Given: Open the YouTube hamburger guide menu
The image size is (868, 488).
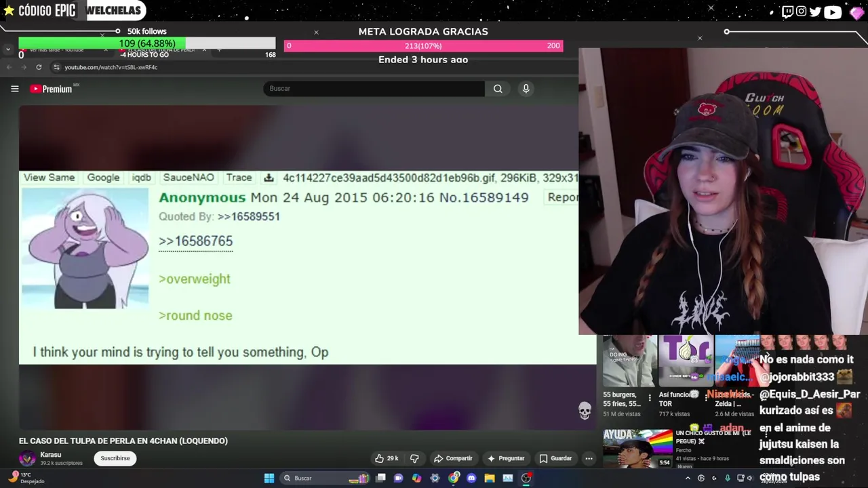Looking at the screenshot, I should (14, 89).
